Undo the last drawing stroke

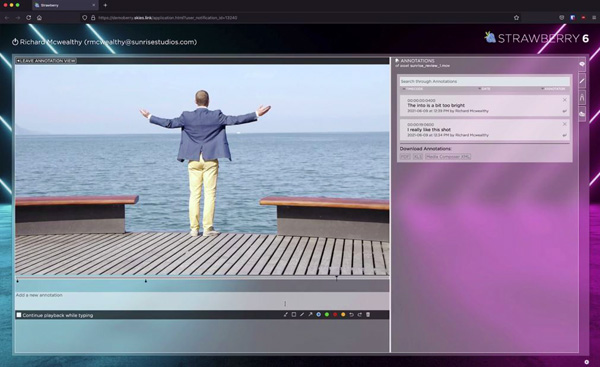tap(351, 315)
